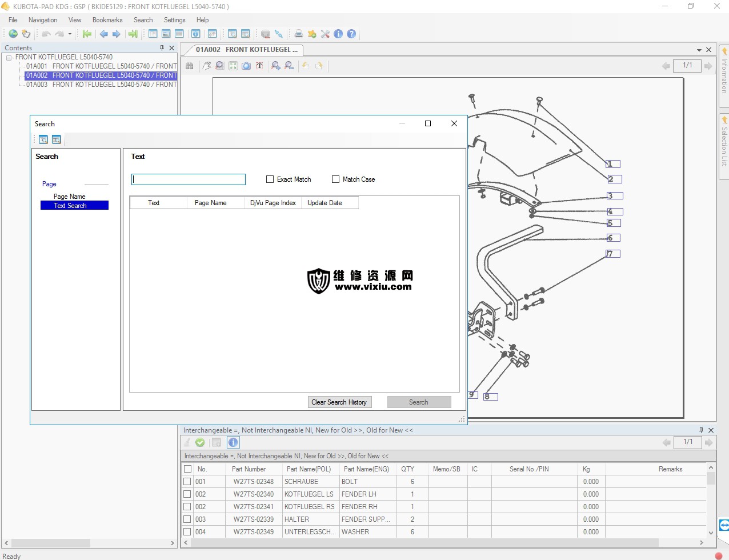Select 01A003 page in Contents tree
The image size is (729, 560).
click(101, 85)
